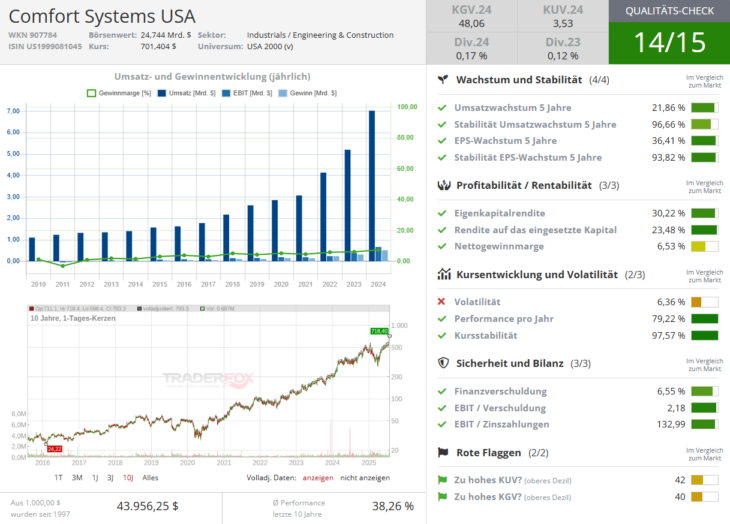730x524 pixels.
Task: Toggle Umsatz [Mrd. $] series in legend
Action: tap(187, 93)
